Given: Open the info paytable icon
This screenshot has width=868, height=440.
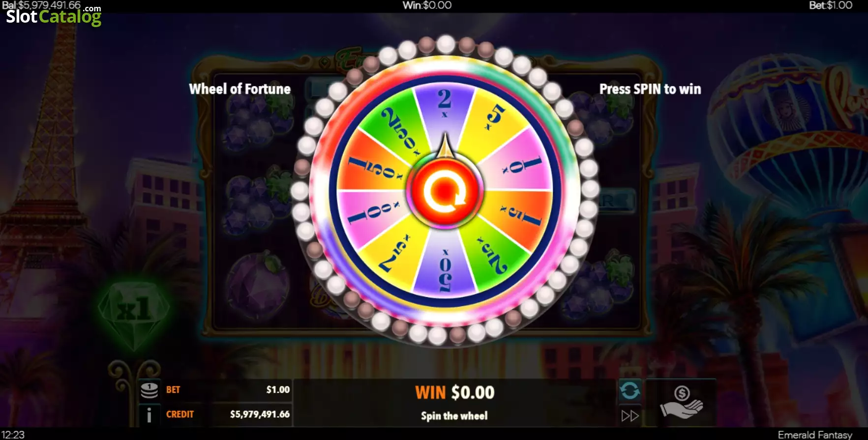Looking at the screenshot, I should pyautogui.click(x=149, y=415).
